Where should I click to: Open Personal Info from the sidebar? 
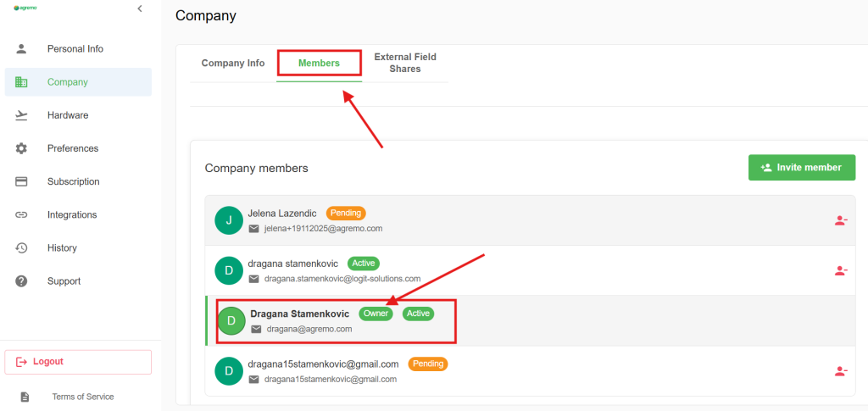(75, 49)
